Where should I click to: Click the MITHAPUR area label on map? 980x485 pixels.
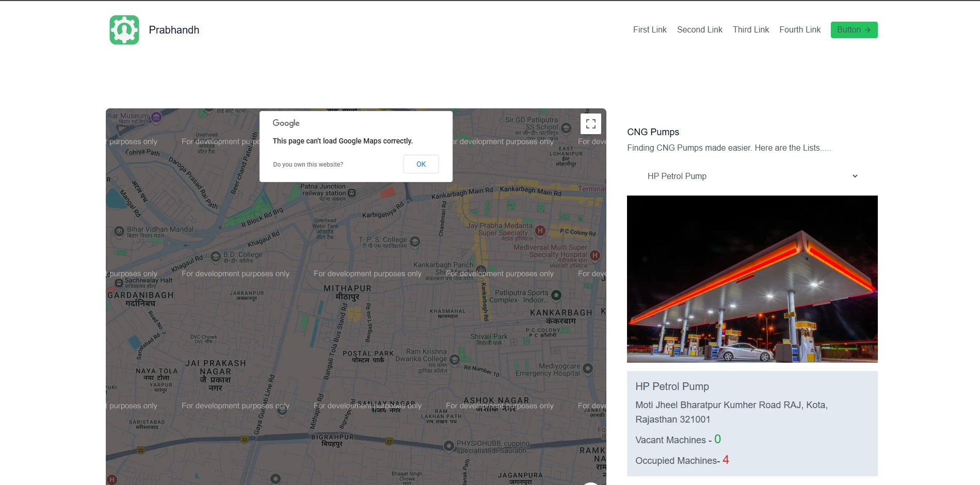pos(347,293)
